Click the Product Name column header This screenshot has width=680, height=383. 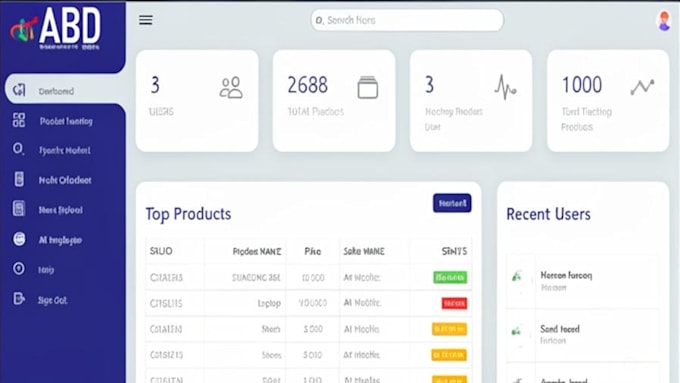point(257,252)
